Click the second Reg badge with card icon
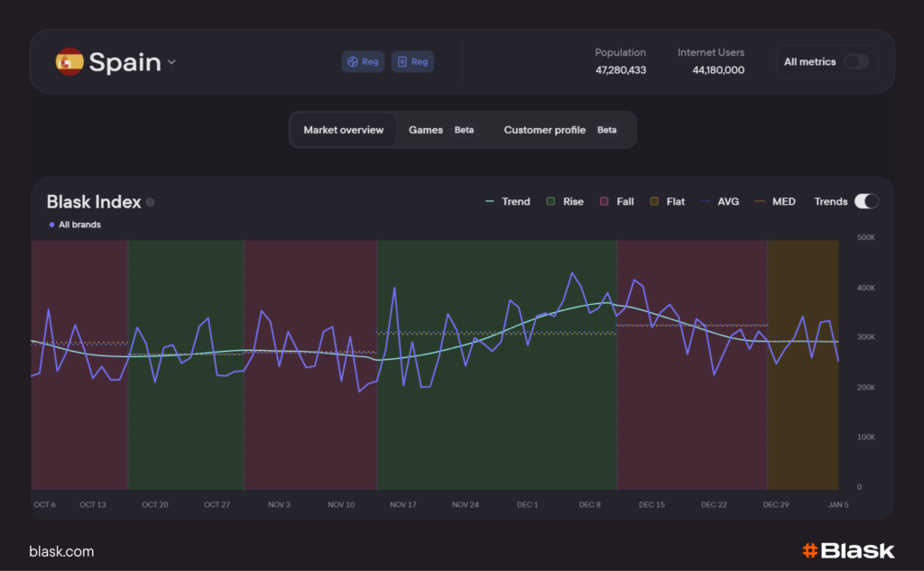The height and width of the screenshot is (571, 924). click(x=412, y=61)
